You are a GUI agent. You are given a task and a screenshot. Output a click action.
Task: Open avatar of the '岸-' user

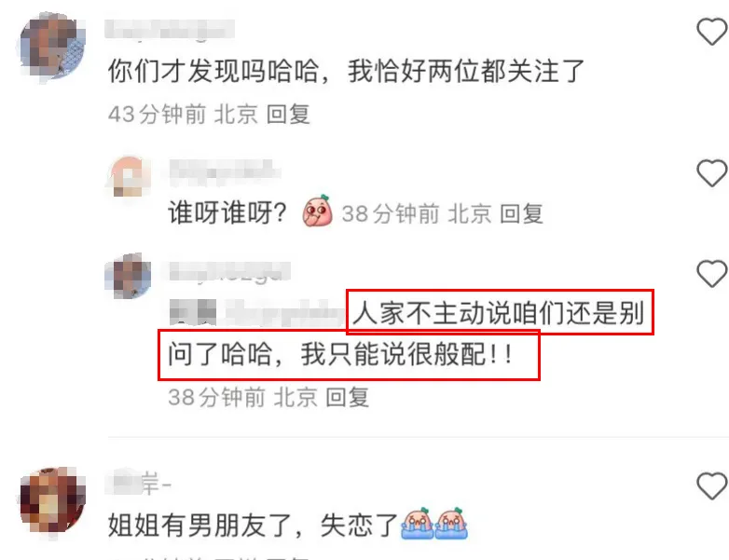(52, 500)
